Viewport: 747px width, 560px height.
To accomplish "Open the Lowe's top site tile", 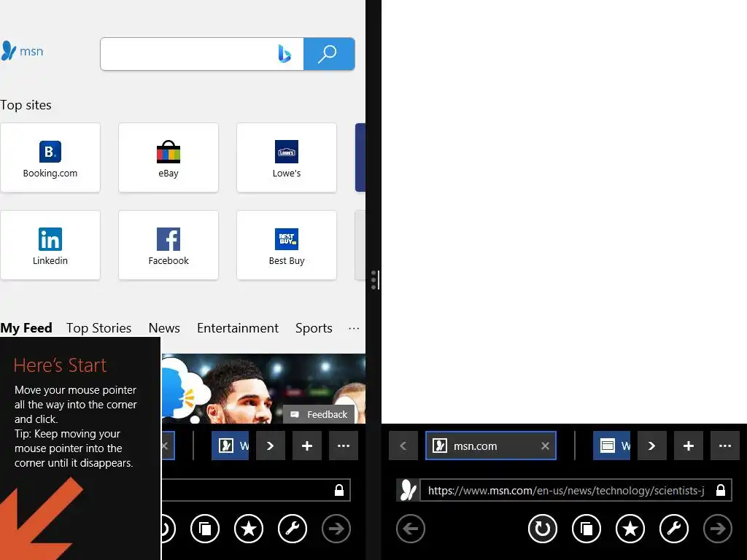I will tap(286, 157).
